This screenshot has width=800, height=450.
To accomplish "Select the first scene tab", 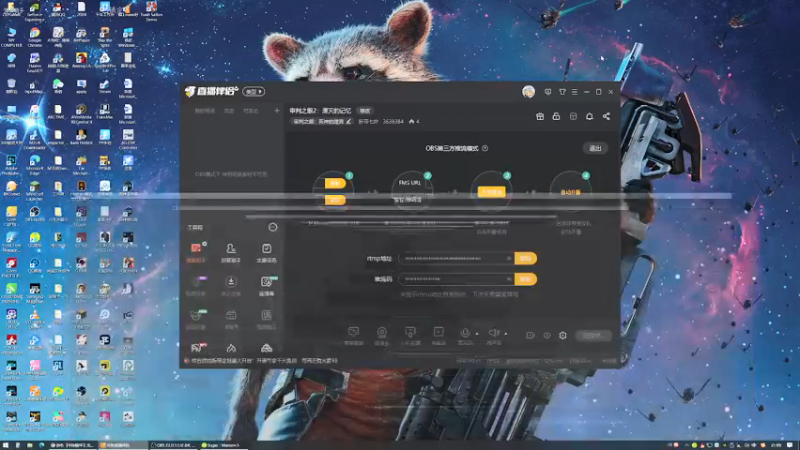I will [x=205, y=111].
